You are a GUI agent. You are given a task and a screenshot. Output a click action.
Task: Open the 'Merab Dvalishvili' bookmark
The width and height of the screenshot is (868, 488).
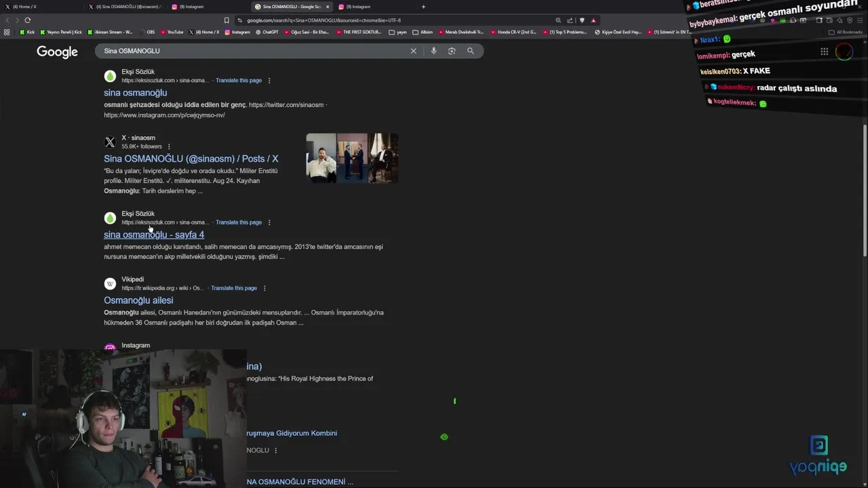pyautogui.click(x=461, y=32)
